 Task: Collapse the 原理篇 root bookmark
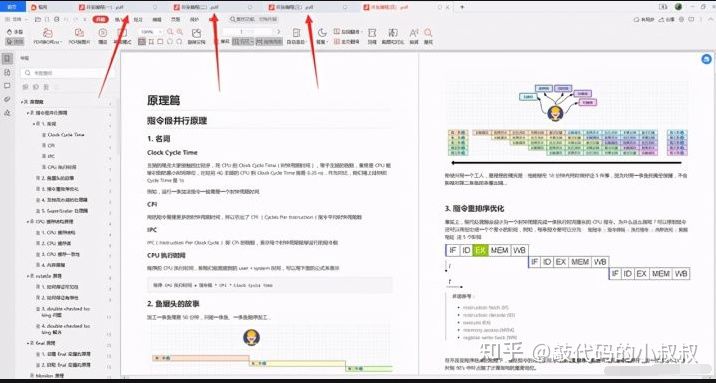point(21,101)
